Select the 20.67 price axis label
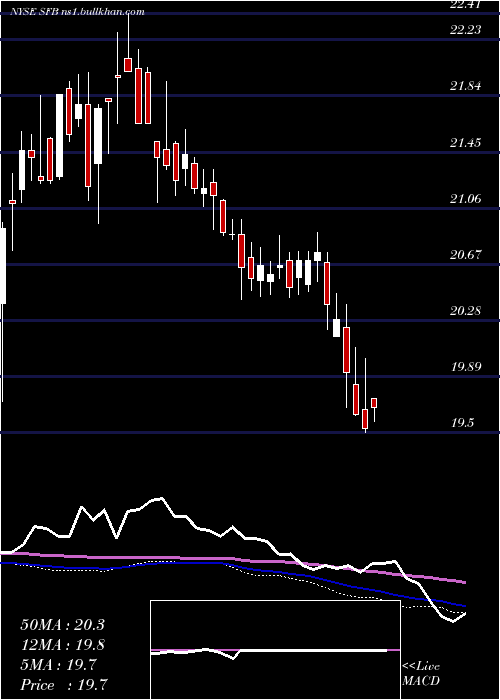This screenshot has width=500, height=700. 466,255
